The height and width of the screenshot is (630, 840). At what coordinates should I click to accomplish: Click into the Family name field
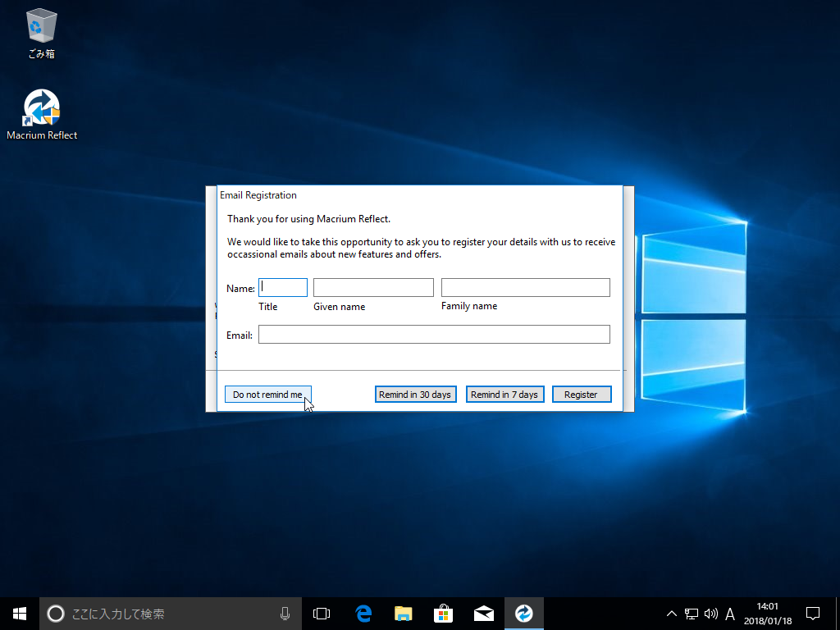[526, 288]
